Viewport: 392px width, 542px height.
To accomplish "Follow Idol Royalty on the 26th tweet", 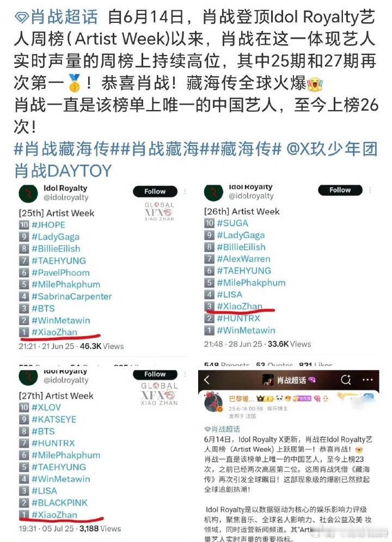I will 340,190.
